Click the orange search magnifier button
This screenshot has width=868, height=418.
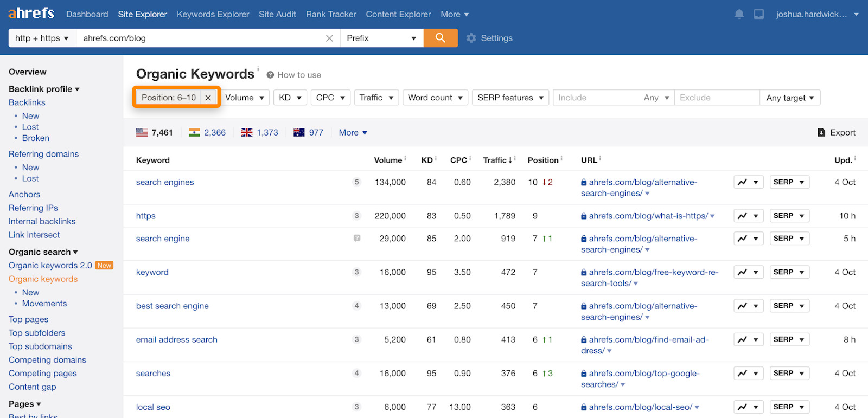click(x=440, y=38)
